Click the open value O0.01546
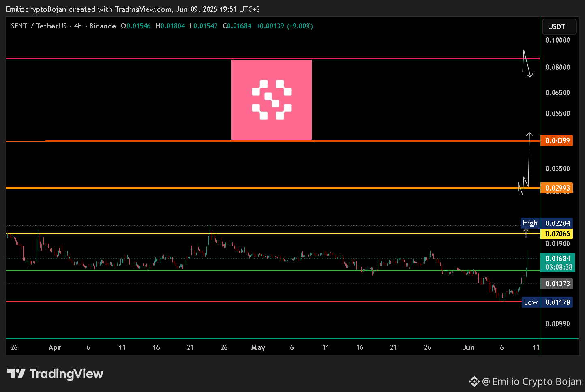 click(x=136, y=26)
